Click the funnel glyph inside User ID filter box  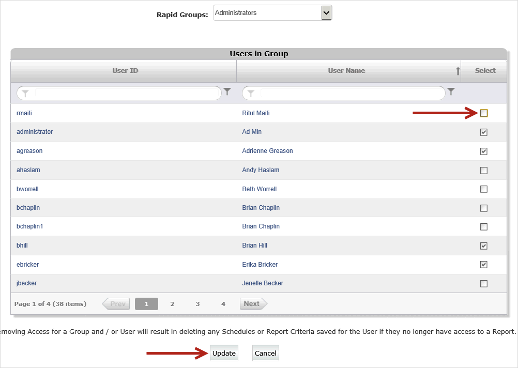pyautogui.click(x=25, y=93)
